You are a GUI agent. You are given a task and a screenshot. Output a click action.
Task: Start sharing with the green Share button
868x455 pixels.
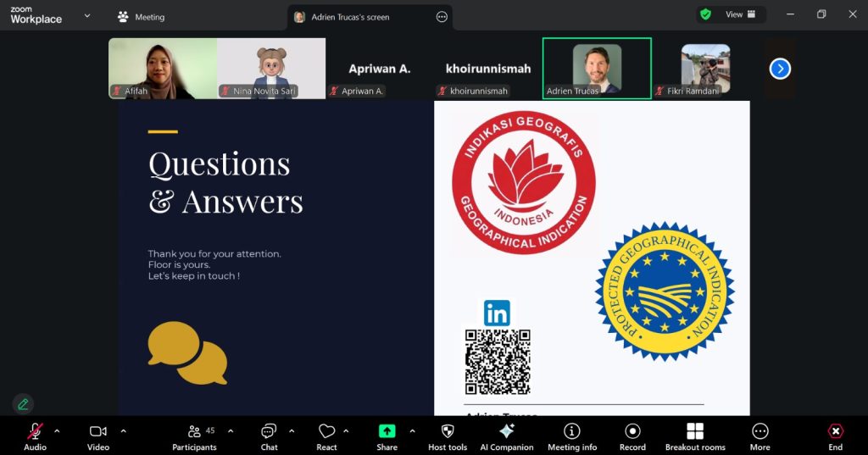click(387, 436)
